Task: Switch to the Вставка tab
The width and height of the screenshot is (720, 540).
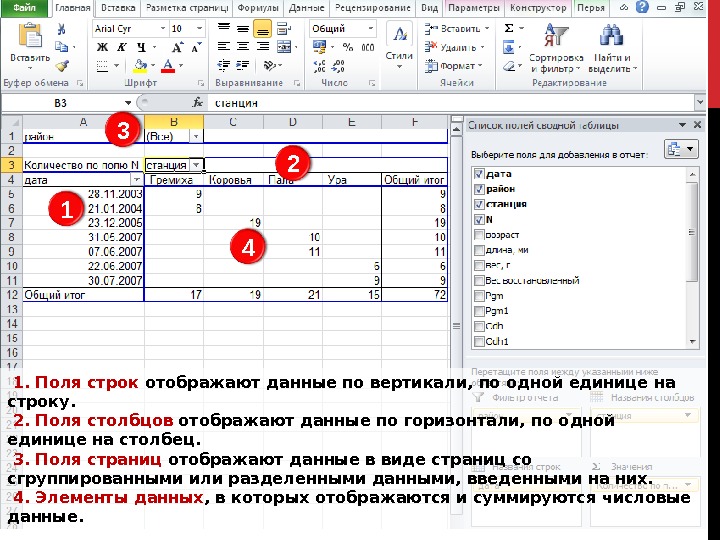Action: pos(118,8)
